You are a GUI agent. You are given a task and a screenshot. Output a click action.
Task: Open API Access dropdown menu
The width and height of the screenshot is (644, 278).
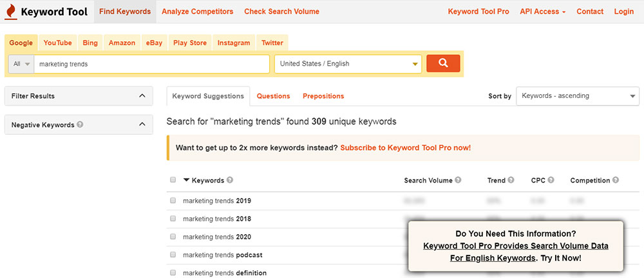542,12
